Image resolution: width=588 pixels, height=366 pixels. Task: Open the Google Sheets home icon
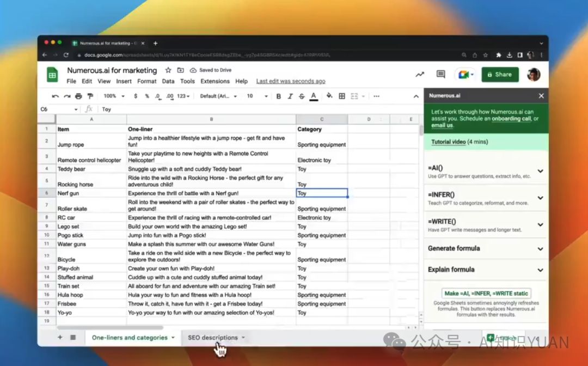52,74
